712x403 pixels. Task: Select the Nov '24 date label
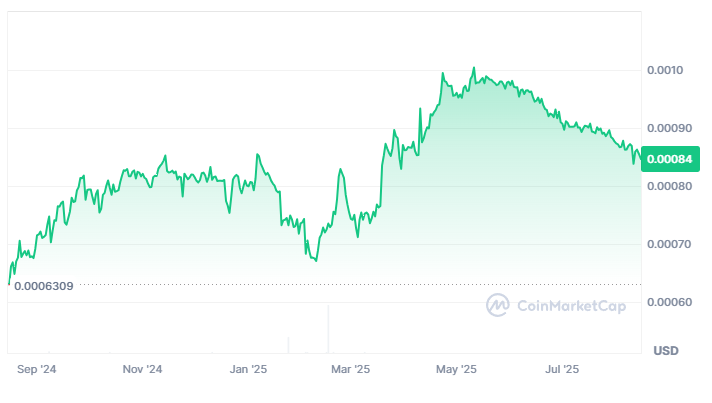142,369
